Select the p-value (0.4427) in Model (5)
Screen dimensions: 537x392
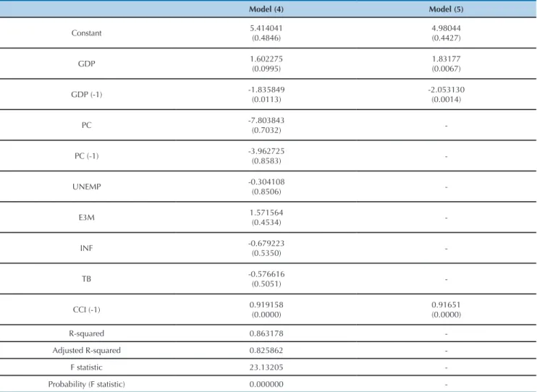pos(446,38)
